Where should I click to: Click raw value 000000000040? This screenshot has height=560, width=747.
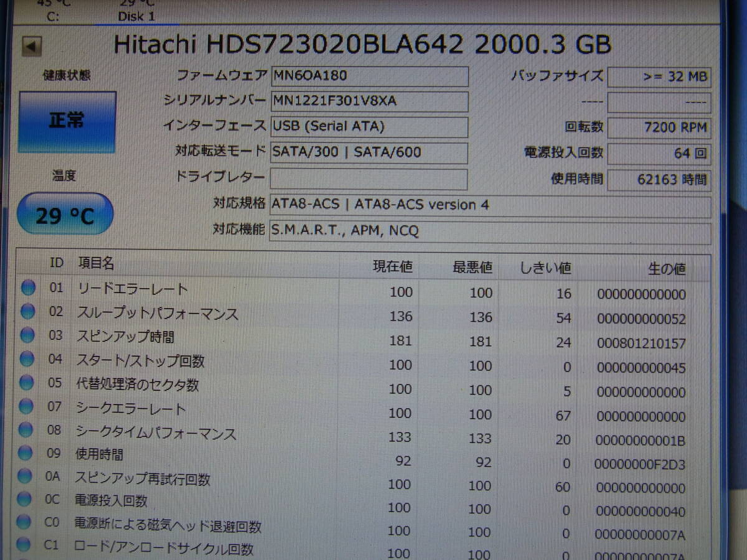tap(641, 511)
